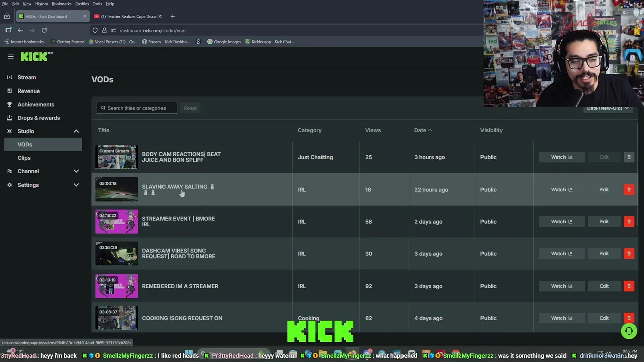Viewport: 644px width, 362px height.
Task: Click the address bar URL dashboard.kick.com
Action: pos(153,31)
